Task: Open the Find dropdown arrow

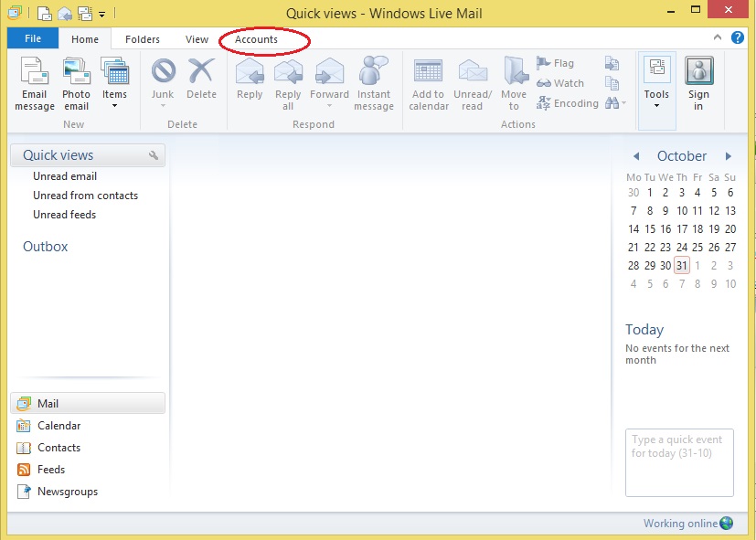Action: pyautogui.click(x=623, y=102)
